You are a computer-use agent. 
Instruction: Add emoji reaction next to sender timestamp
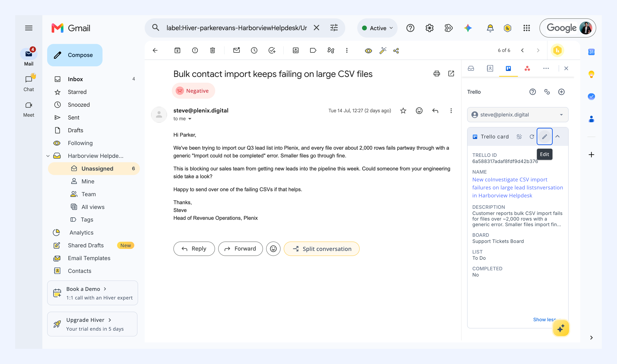(419, 111)
